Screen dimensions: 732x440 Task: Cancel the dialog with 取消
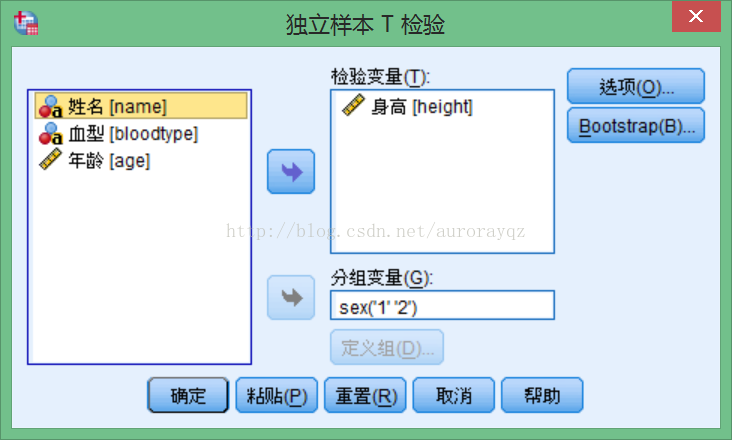[453, 395]
